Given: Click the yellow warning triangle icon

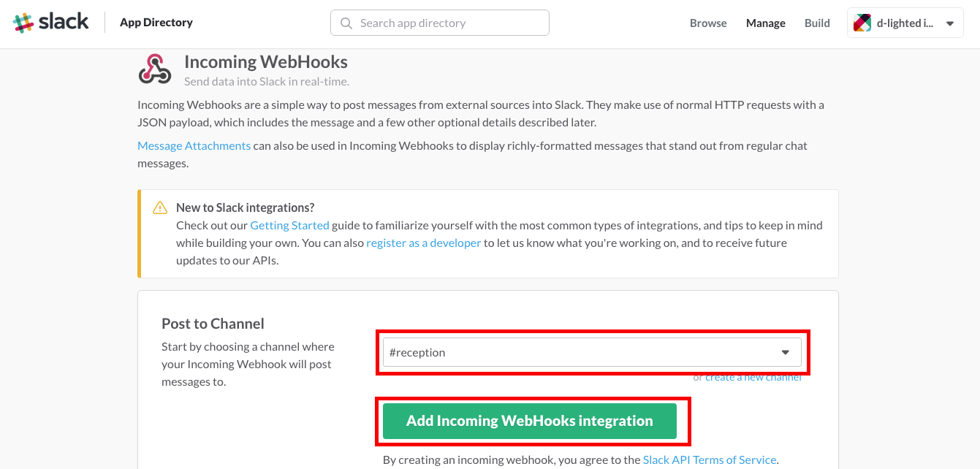Looking at the screenshot, I should 160,208.
